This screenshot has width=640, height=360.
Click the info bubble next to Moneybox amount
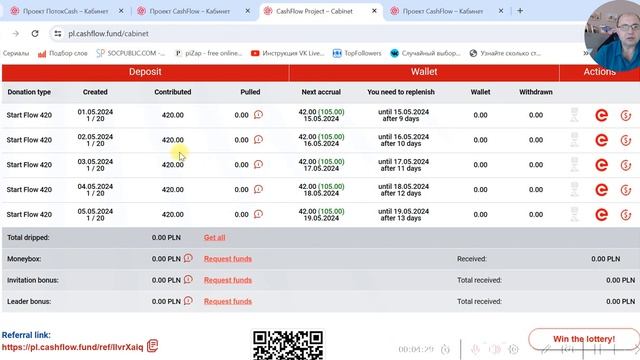[x=188, y=258]
